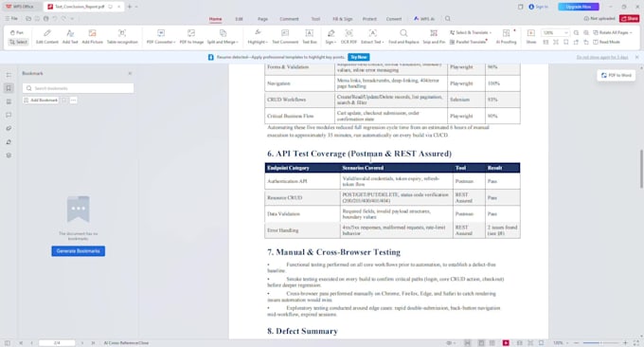Open the Protect ribbon tab
The image size is (644, 347).
pos(369,19)
